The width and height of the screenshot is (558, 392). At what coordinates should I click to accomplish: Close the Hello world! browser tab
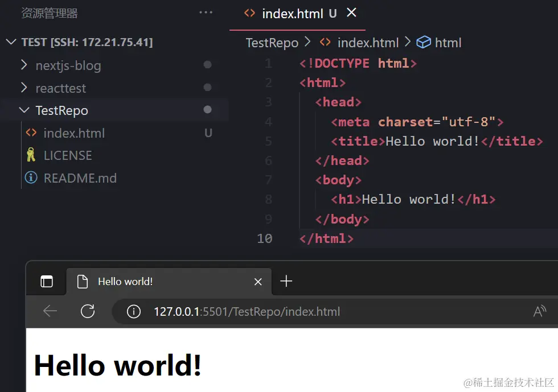click(x=258, y=282)
